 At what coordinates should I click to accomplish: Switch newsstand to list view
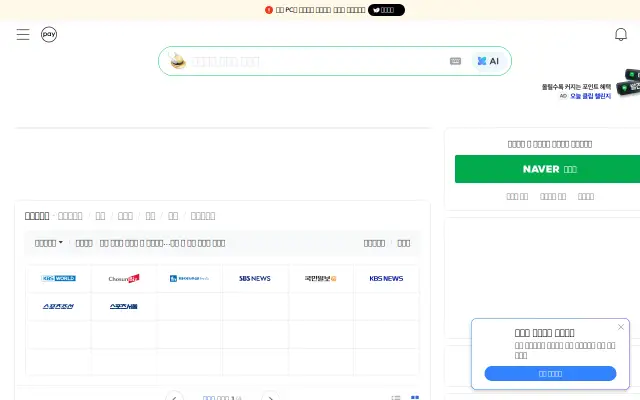tap(396, 398)
